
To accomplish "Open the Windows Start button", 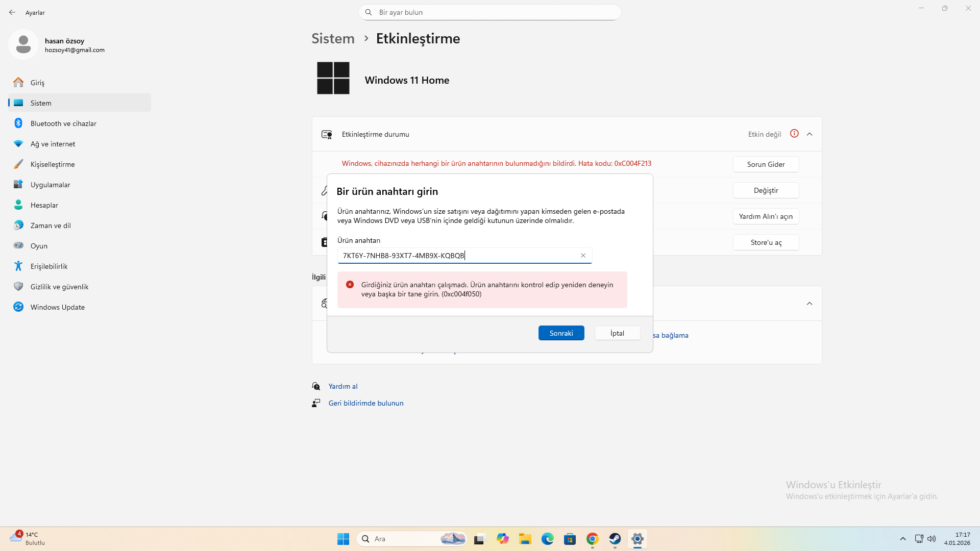I will (x=343, y=539).
